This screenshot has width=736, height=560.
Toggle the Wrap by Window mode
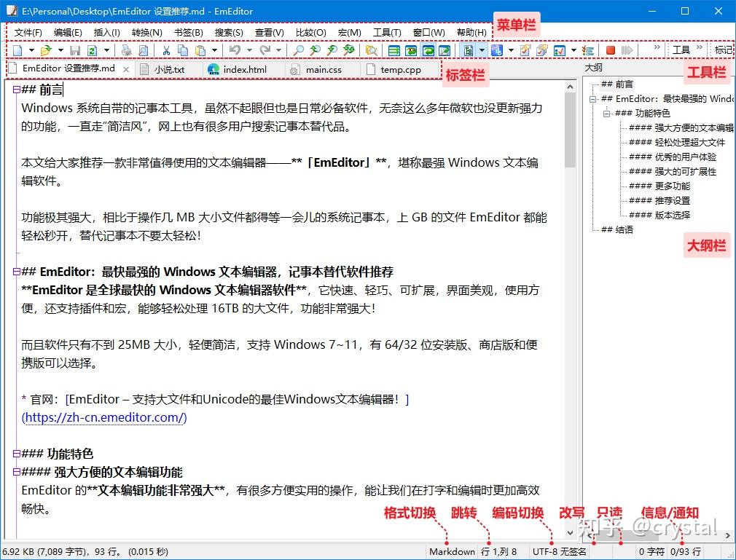[x=428, y=50]
